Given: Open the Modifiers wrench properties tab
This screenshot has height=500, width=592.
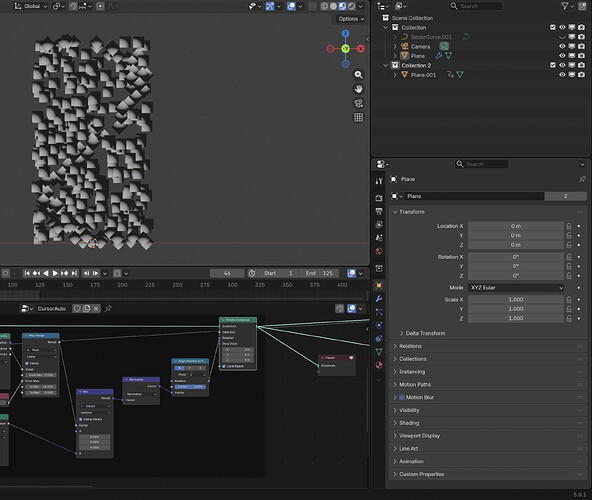Looking at the screenshot, I should (379, 299).
